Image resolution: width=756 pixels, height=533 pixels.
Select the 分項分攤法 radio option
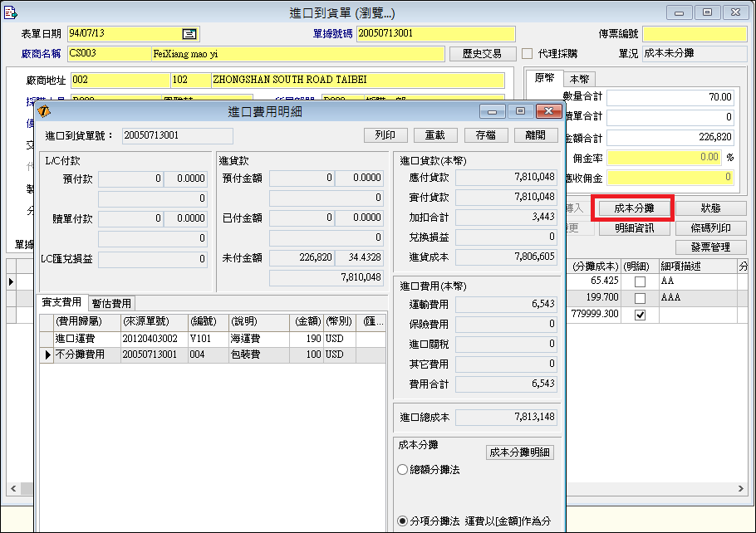403,521
